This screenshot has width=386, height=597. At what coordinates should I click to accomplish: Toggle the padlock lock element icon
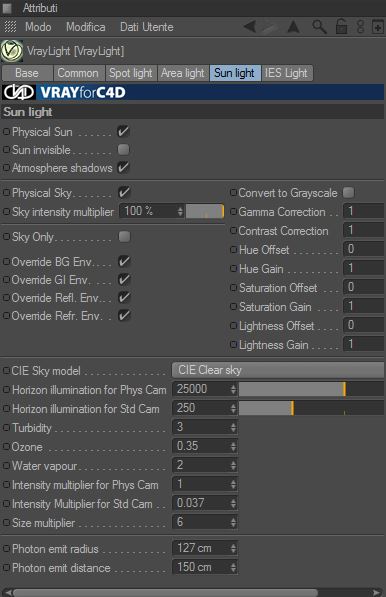click(341, 27)
